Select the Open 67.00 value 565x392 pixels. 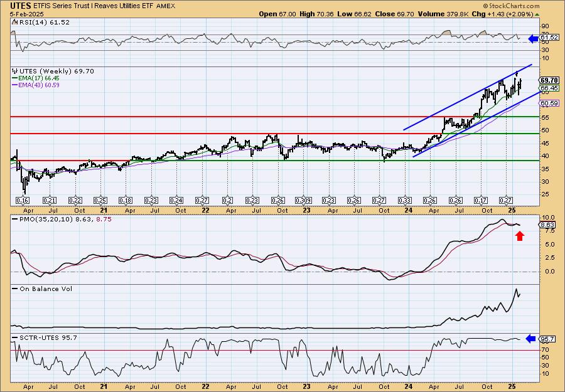click(x=277, y=14)
